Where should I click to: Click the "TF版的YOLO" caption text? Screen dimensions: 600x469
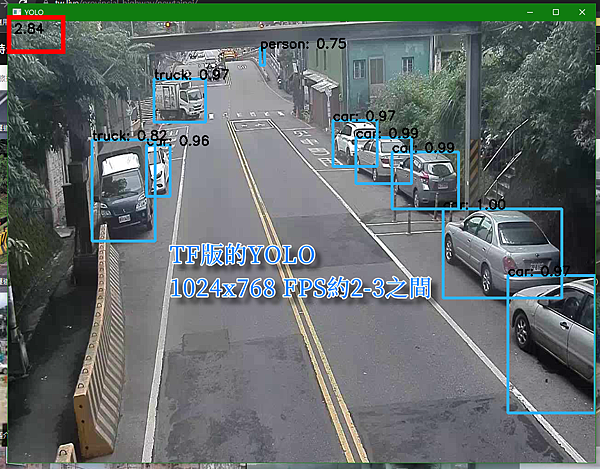point(243,255)
